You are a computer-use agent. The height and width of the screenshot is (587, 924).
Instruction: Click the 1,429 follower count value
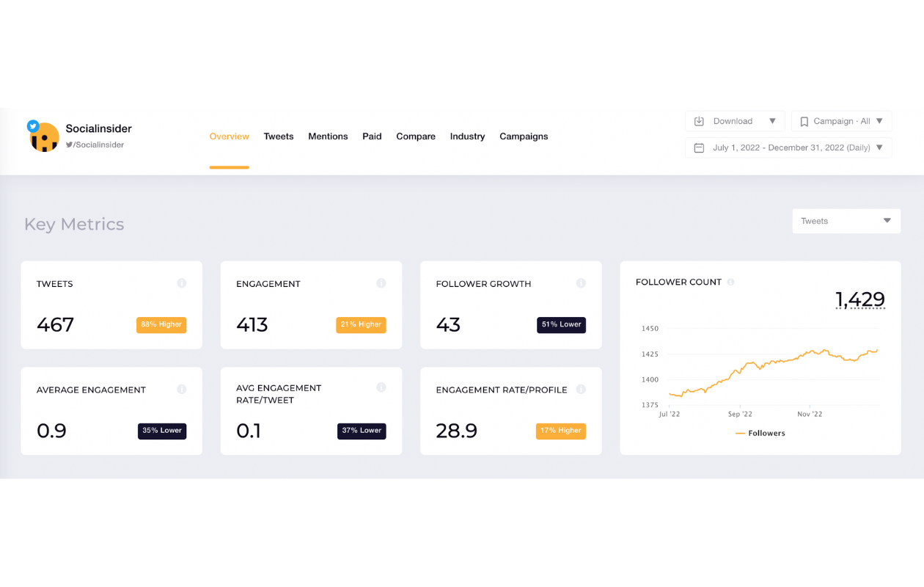[x=860, y=299]
